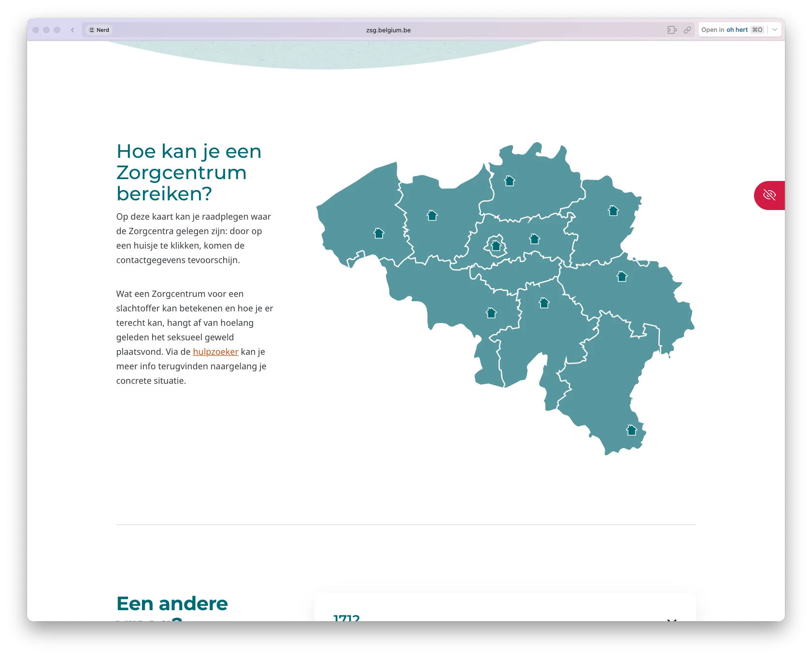Open the Flemish Brabant house marker
812x657 pixels.
coord(534,239)
